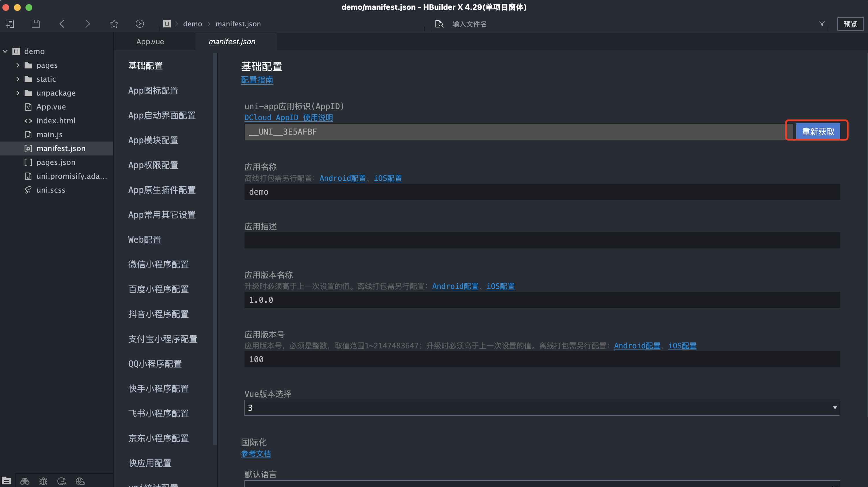Click the 应用描述 input field
868x487 pixels.
pos(542,241)
